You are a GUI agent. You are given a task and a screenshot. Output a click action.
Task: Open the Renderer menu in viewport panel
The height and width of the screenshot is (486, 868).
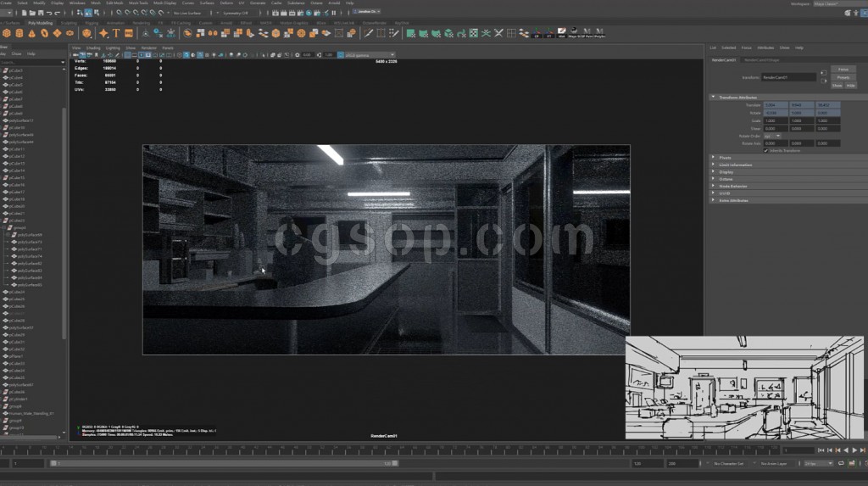tap(149, 48)
